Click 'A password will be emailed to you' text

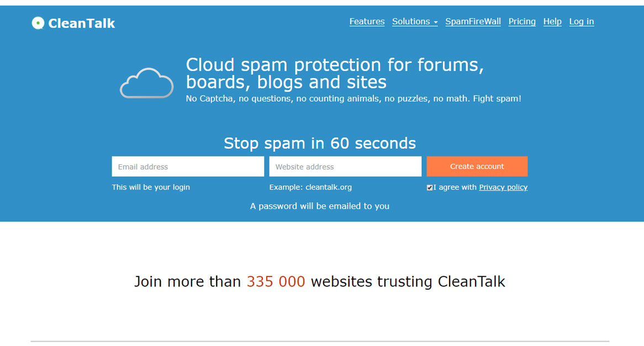click(320, 206)
